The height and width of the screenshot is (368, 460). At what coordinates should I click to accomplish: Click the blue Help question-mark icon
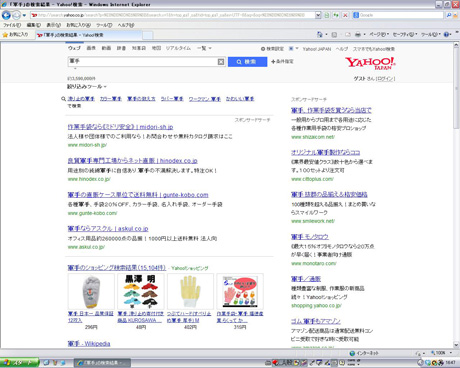click(x=446, y=34)
